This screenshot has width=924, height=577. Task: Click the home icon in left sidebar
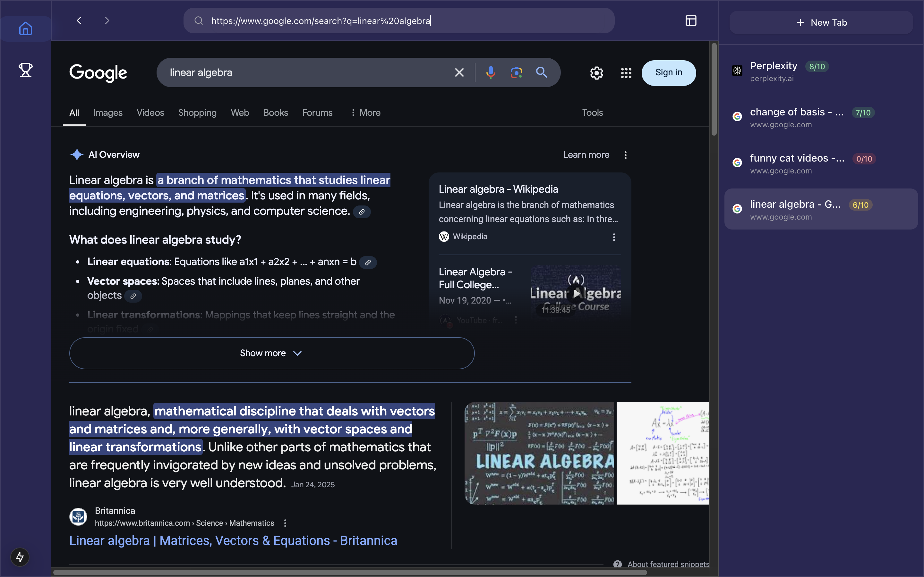pos(26,29)
